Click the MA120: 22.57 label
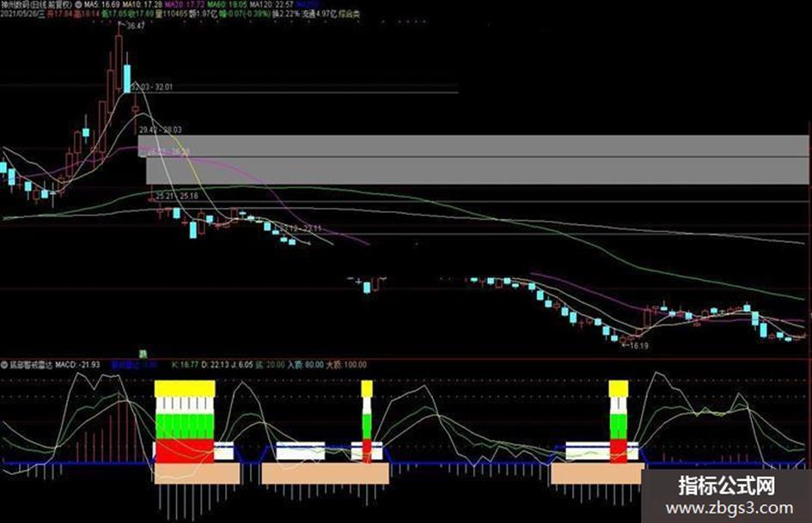 272,4
